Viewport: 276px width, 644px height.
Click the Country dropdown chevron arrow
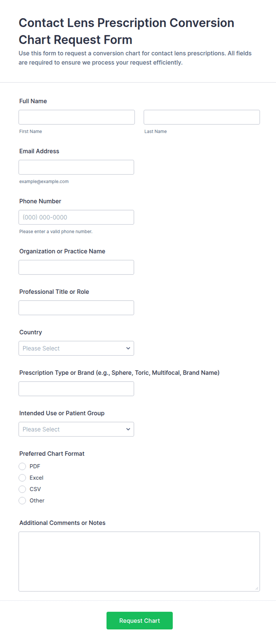pyautogui.click(x=128, y=348)
